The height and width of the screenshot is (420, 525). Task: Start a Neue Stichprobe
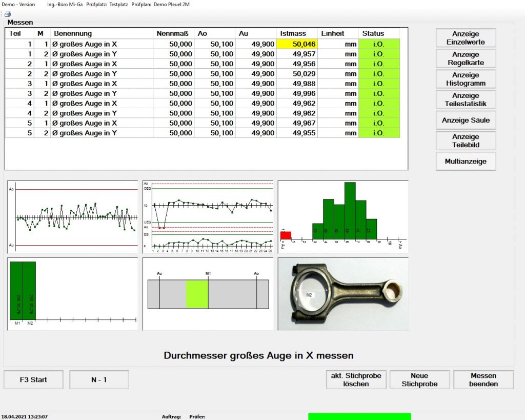(x=419, y=379)
